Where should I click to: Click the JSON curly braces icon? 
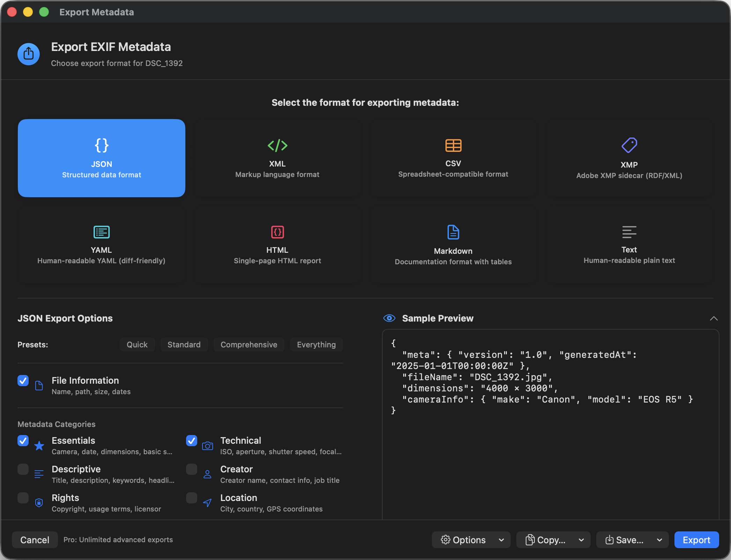(102, 145)
